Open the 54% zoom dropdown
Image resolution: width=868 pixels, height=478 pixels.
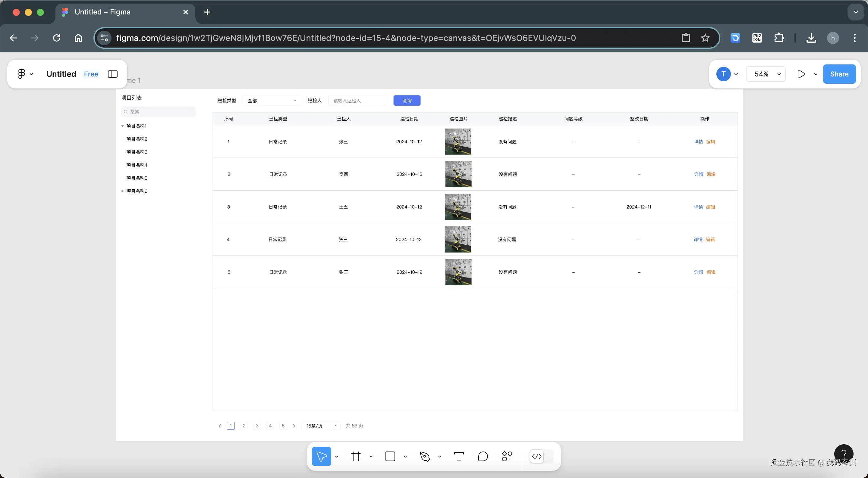tap(766, 74)
